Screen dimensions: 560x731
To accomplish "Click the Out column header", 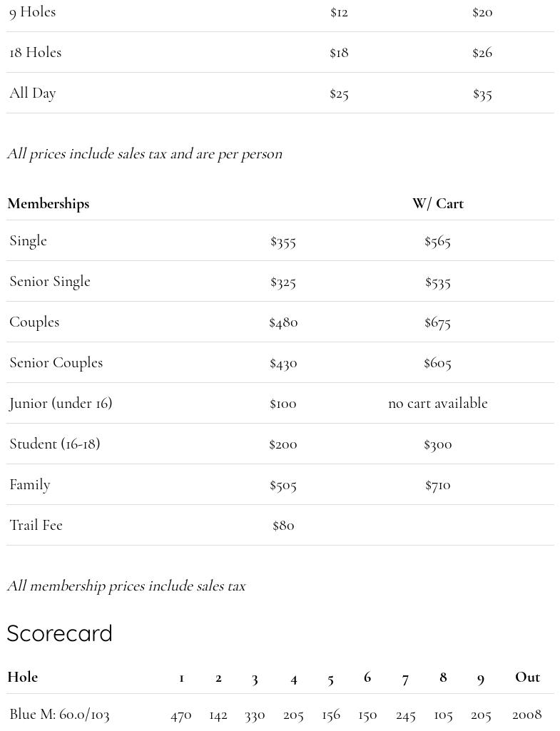I will click(527, 678).
